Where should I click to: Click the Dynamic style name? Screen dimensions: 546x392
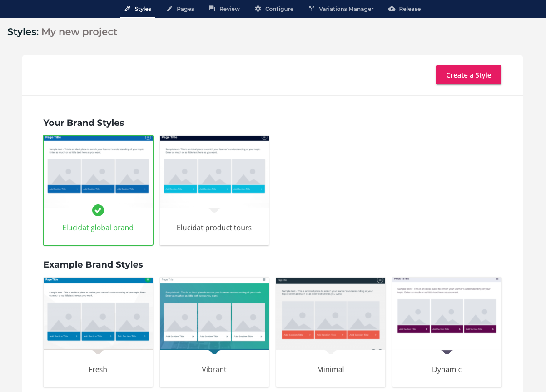pos(447,369)
